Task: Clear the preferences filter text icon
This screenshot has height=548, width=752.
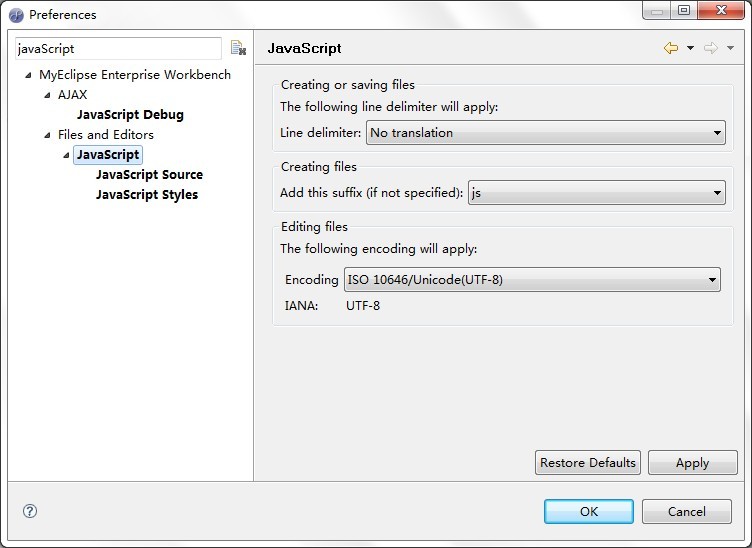Action: pyautogui.click(x=238, y=48)
